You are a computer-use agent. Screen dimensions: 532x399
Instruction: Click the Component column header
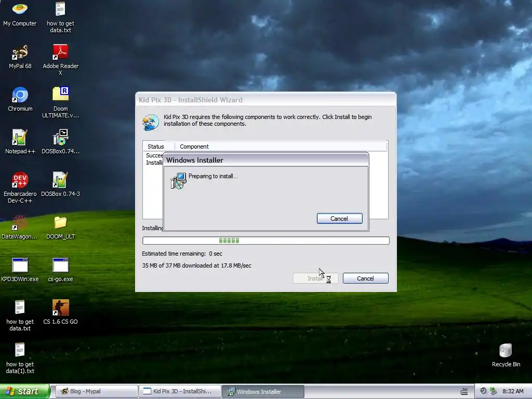pyautogui.click(x=281, y=146)
